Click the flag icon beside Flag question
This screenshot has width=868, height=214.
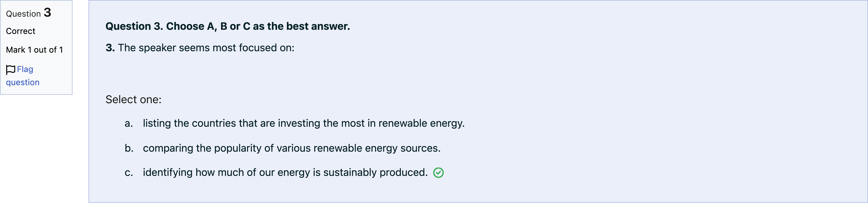pos(10,70)
